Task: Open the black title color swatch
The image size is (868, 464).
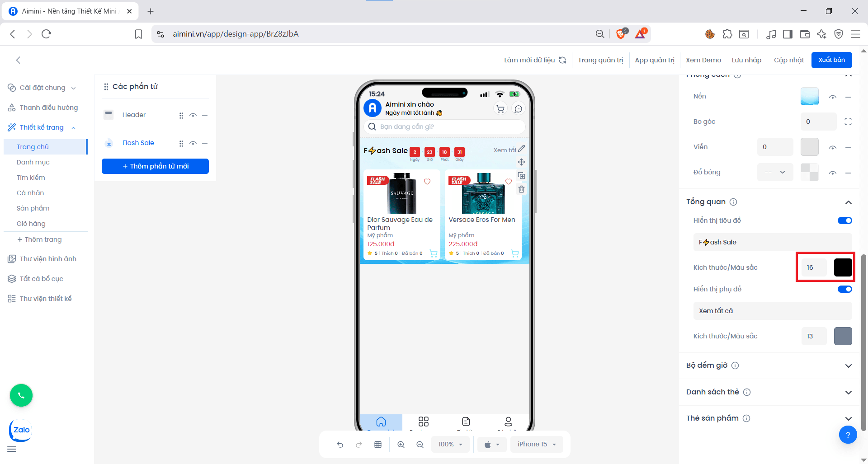Action: tap(843, 267)
